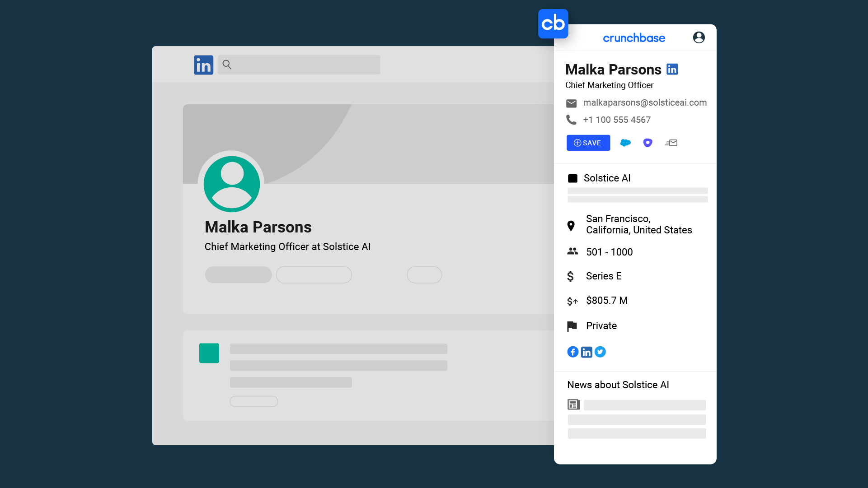
Task: Open LinkedIn badge next to Malka Parsons
Action: (x=672, y=70)
